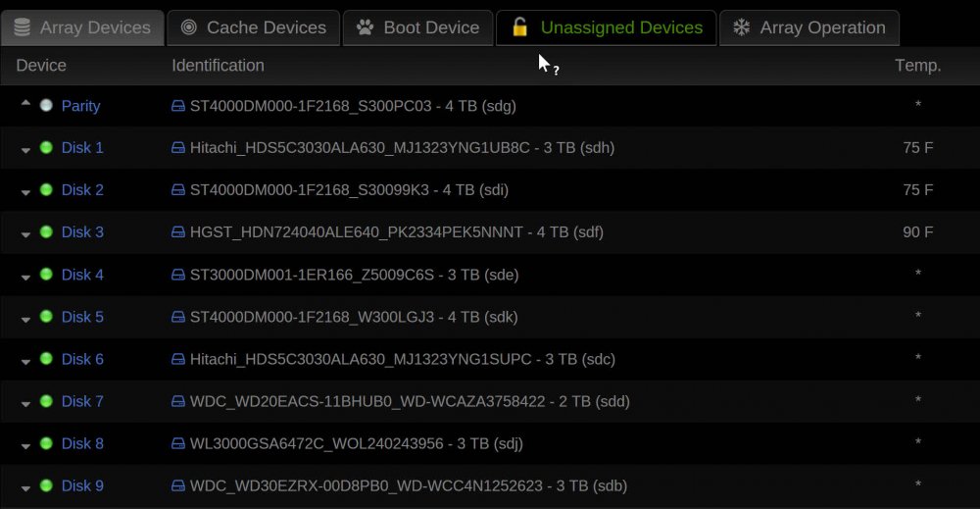The image size is (980, 509).
Task: Open the Disk 4 device link
Action: pyautogui.click(x=82, y=275)
